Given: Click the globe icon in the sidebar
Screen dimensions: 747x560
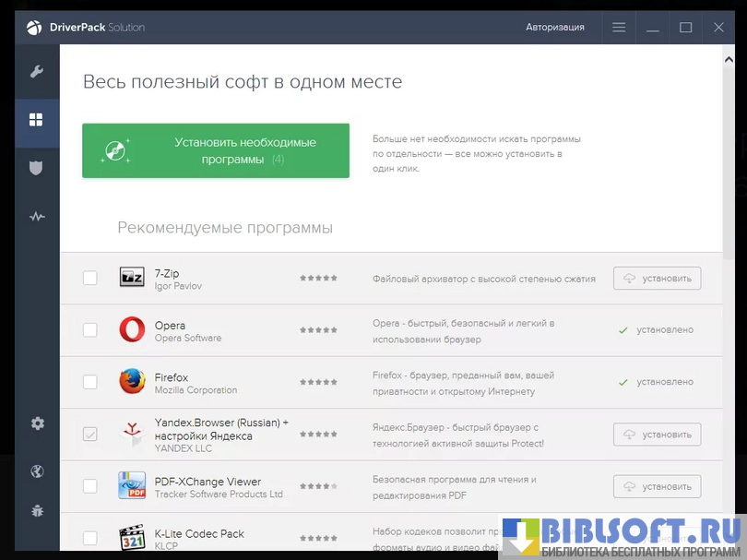Looking at the screenshot, I should (37, 471).
